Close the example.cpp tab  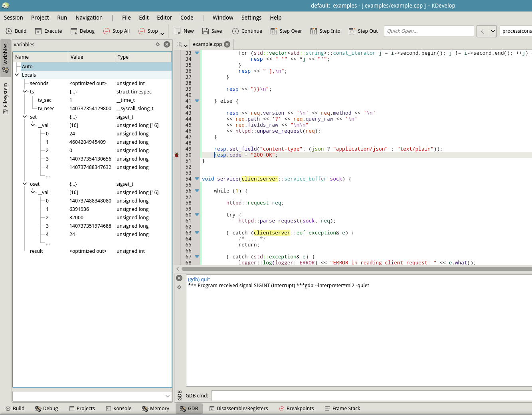tap(227, 44)
